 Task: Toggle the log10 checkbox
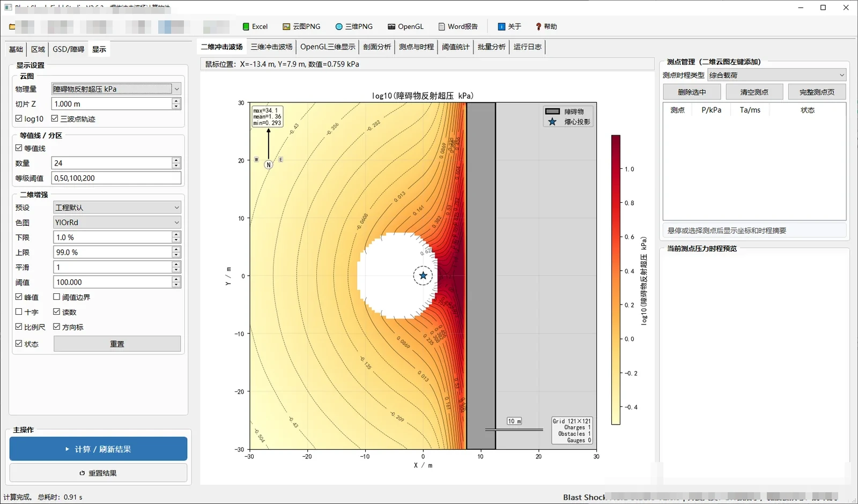click(19, 118)
